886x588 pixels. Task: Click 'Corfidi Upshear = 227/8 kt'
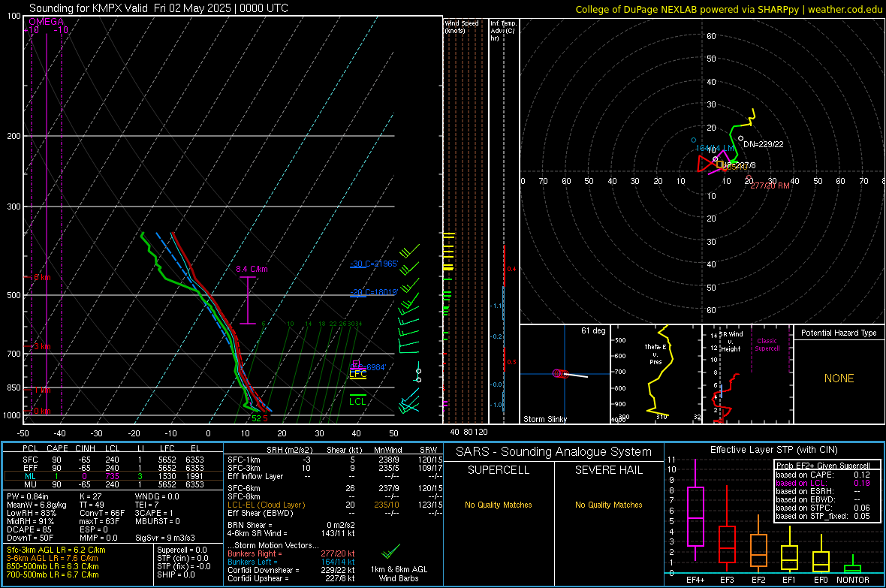coord(291,578)
